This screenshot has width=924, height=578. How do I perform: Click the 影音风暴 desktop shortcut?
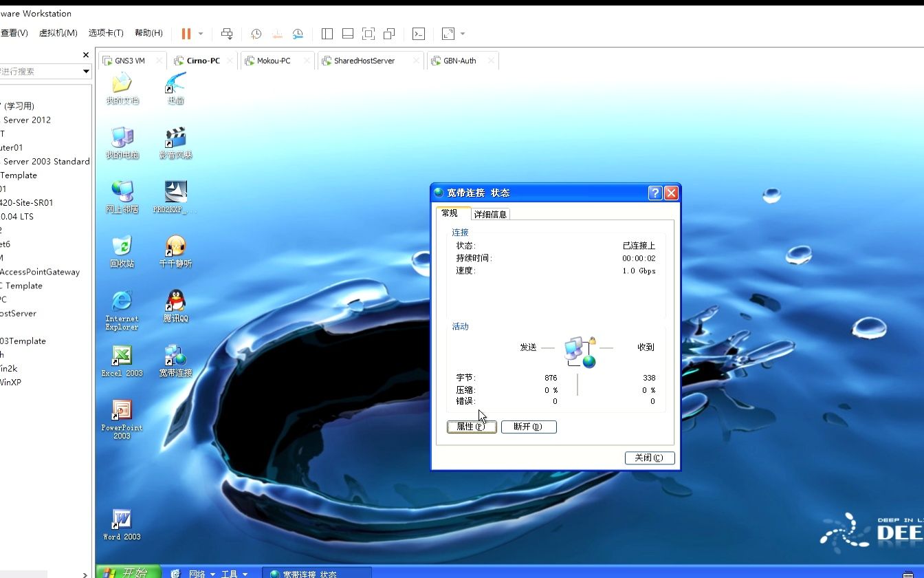[x=175, y=143]
